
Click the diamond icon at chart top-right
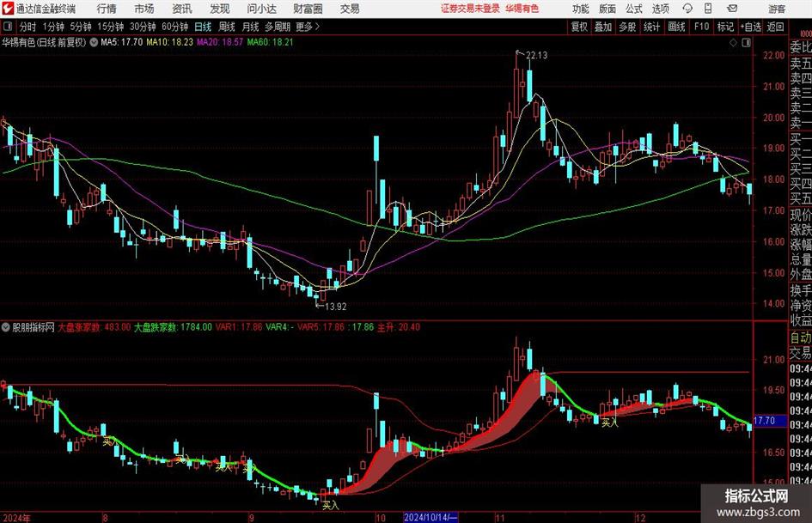click(x=733, y=43)
